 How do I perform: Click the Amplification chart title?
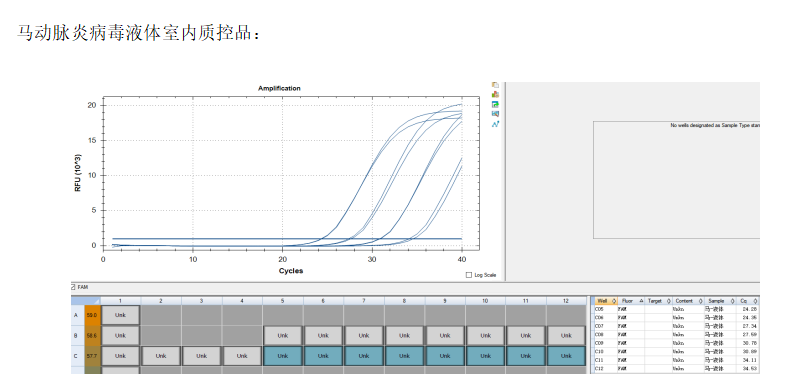(x=279, y=88)
